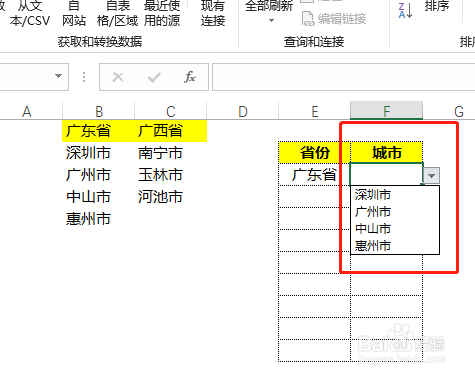Confirm entry checkmark icon
Screen dimensions: 475x377
pos(154,77)
